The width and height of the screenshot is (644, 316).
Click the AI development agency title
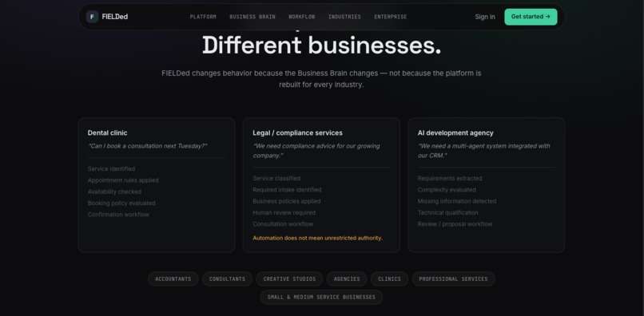455,133
